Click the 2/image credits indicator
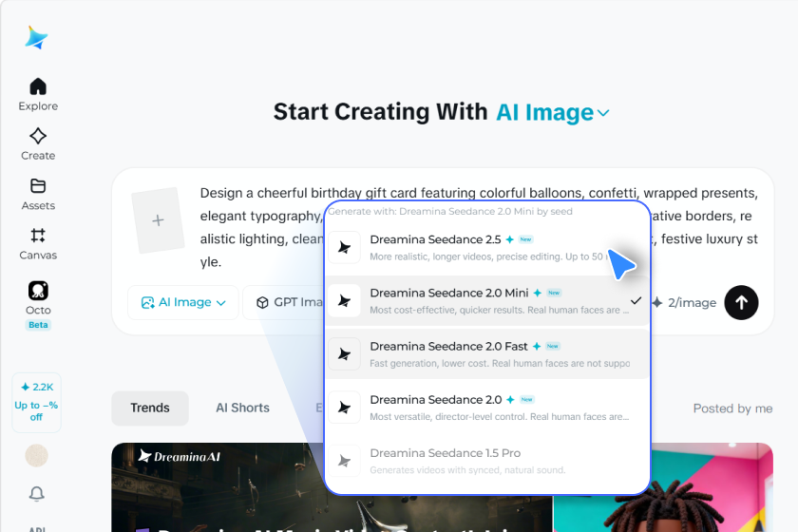Image resolution: width=798 pixels, height=532 pixels. click(684, 302)
